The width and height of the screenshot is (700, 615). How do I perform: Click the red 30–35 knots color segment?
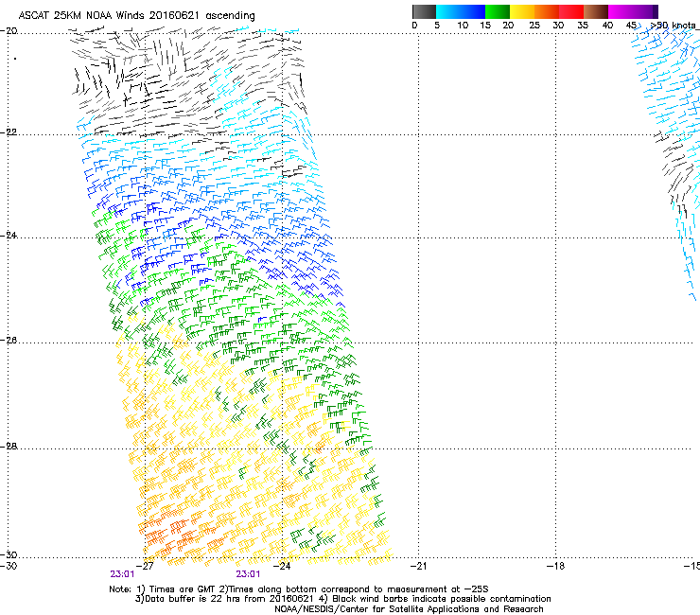point(571,11)
